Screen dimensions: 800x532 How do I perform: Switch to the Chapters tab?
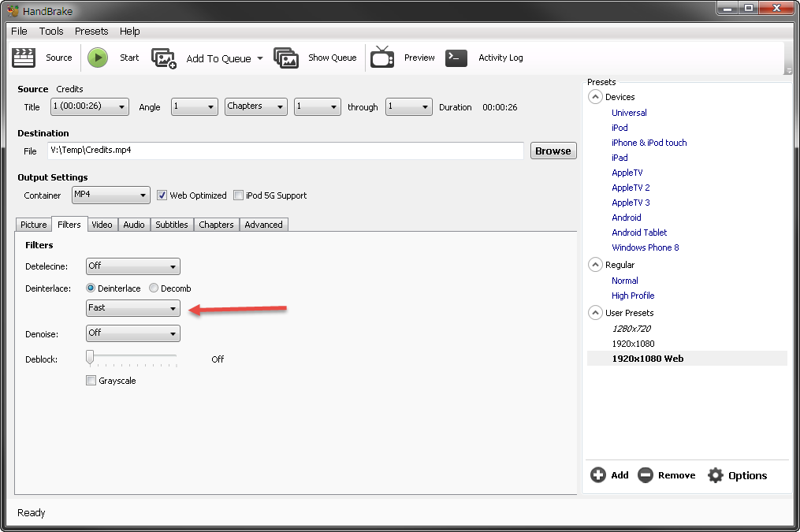pos(216,225)
